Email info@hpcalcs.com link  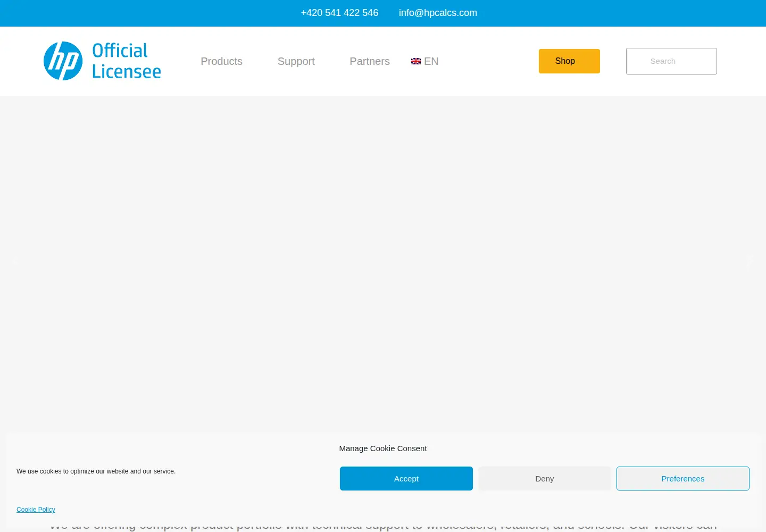coord(438,13)
